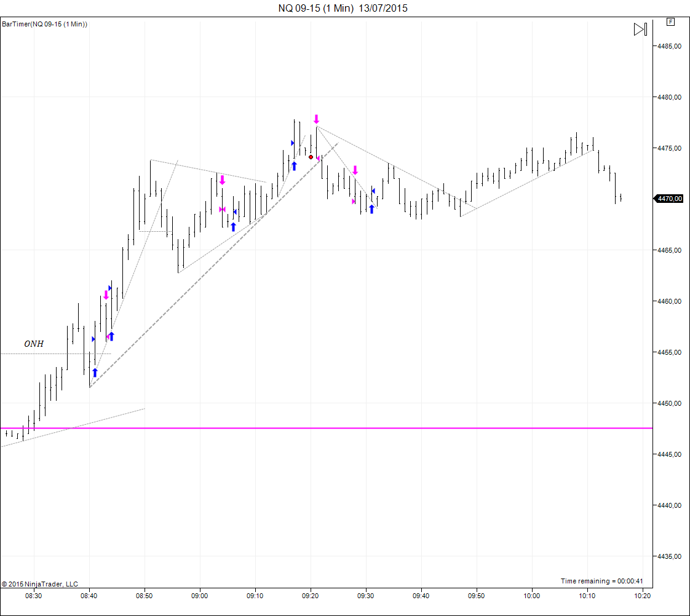
Task: Select the magenta down arrow near the 09:28 bar
Action: point(355,170)
